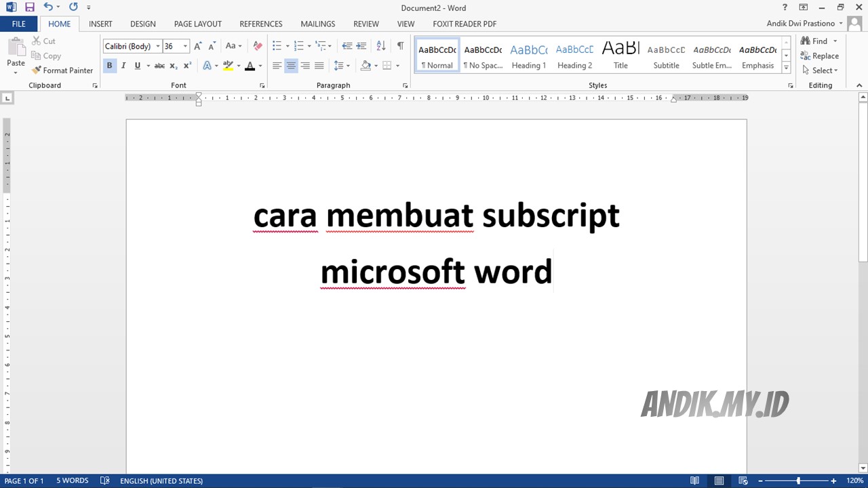The height and width of the screenshot is (488, 868).
Task: Click the word count in status bar
Action: pyautogui.click(x=73, y=481)
